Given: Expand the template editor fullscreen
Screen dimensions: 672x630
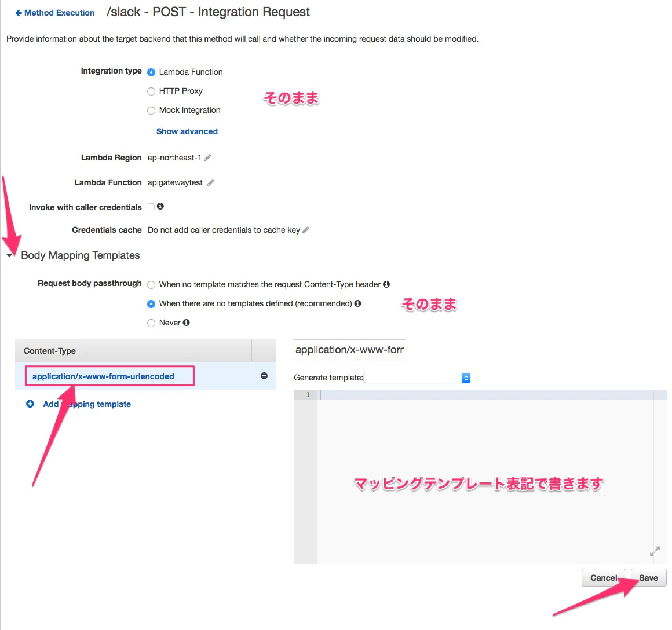Looking at the screenshot, I should [x=655, y=551].
